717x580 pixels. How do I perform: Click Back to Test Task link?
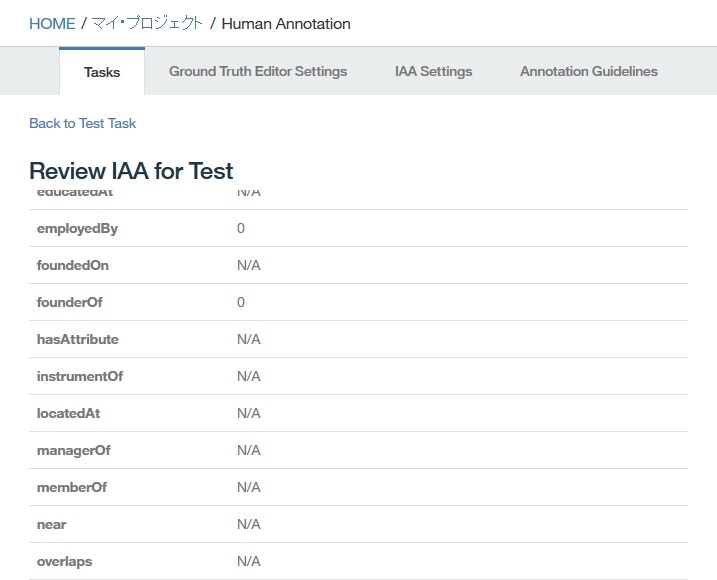(x=82, y=123)
